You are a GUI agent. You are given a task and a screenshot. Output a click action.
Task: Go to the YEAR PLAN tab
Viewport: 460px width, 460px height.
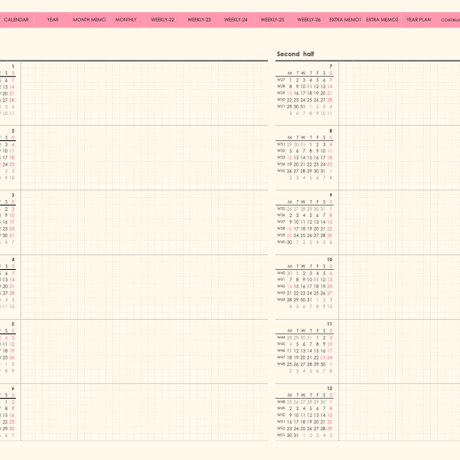point(419,20)
